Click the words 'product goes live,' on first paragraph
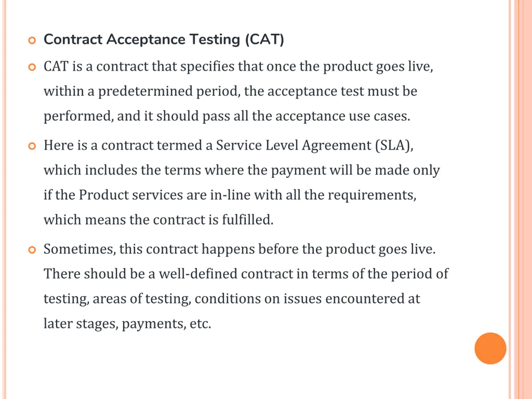The image size is (532, 399). pos(378,67)
